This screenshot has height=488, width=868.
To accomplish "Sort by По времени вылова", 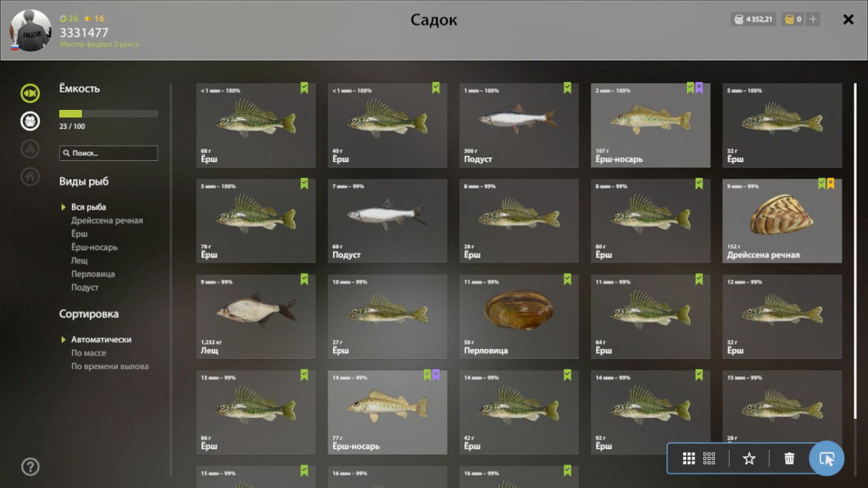I will 110,367.
